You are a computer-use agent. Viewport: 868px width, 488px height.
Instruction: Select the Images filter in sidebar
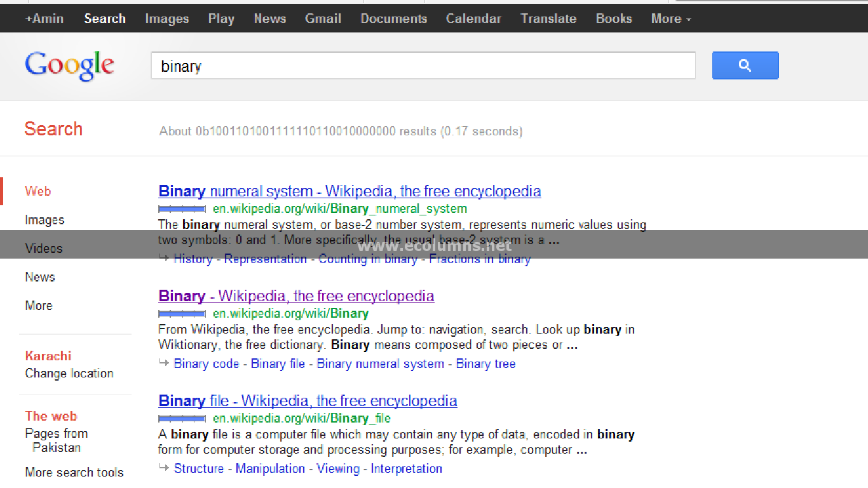44,220
